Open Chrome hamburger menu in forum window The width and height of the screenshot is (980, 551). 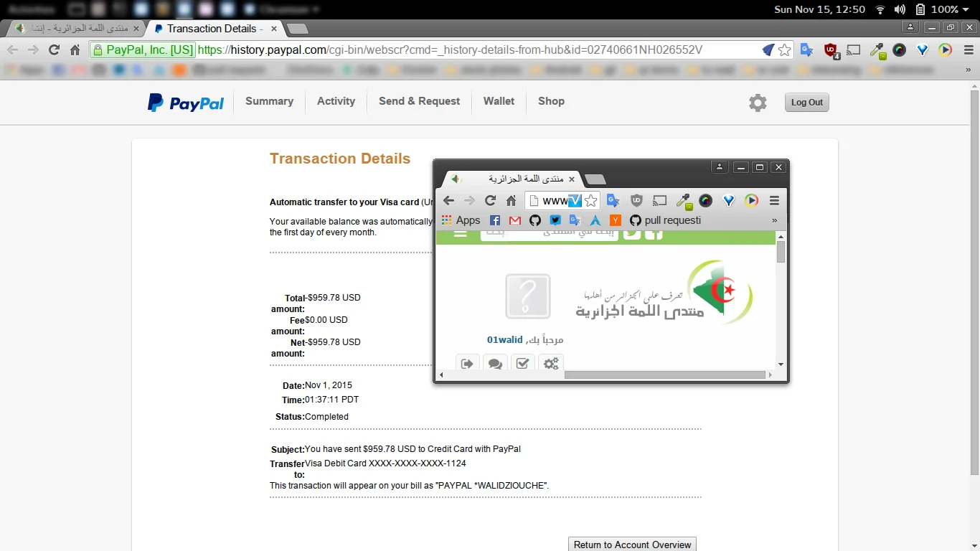(774, 201)
